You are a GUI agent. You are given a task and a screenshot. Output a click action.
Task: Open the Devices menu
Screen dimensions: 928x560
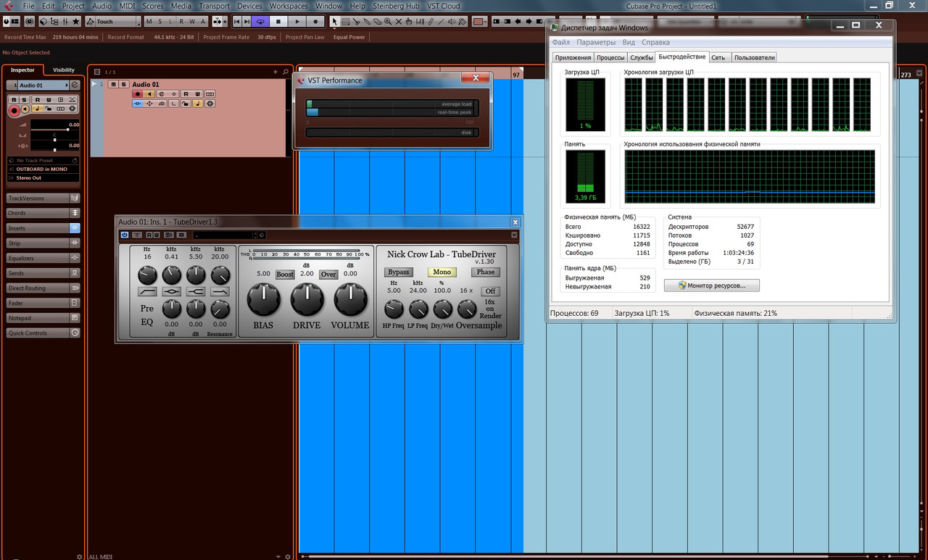249,6
